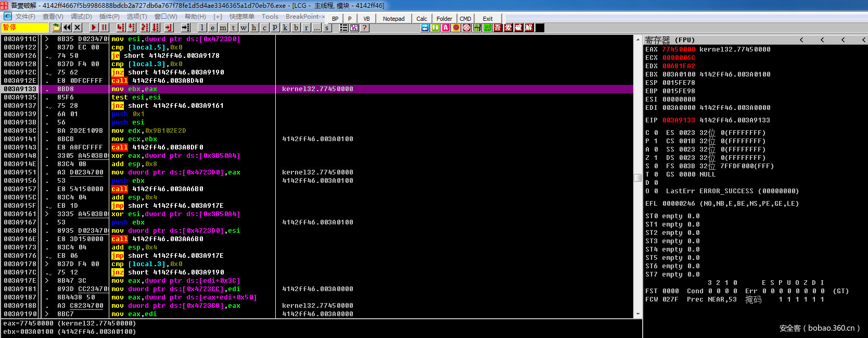Expand the [+] menu

pos(218,17)
